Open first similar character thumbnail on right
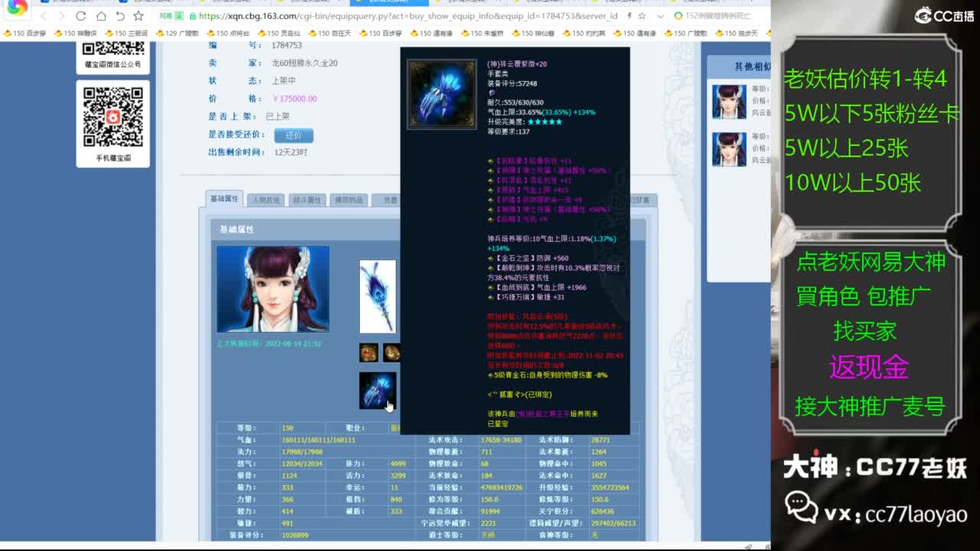 pos(729,102)
